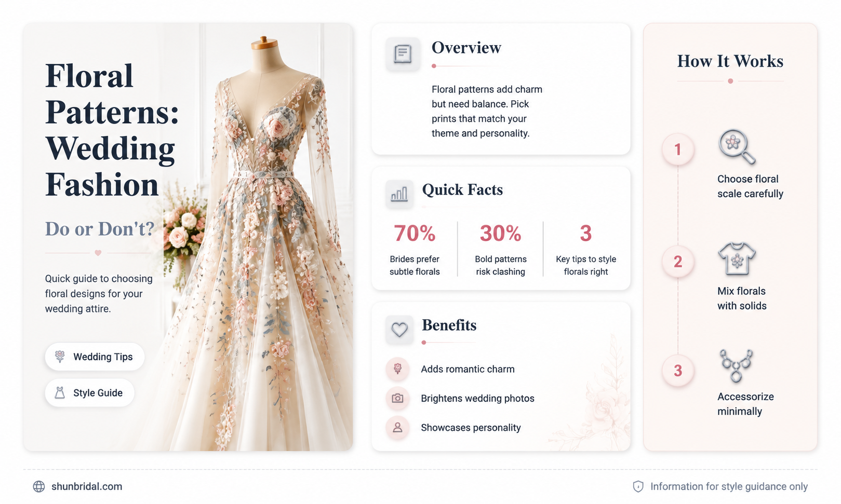Open the Style Guide tag button

(89, 393)
